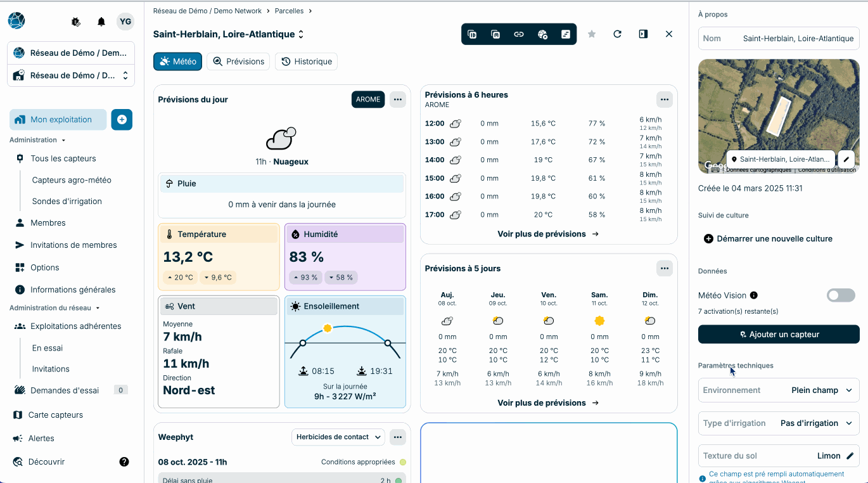Open Capteurs agro-météo

pyautogui.click(x=72, y=180)
